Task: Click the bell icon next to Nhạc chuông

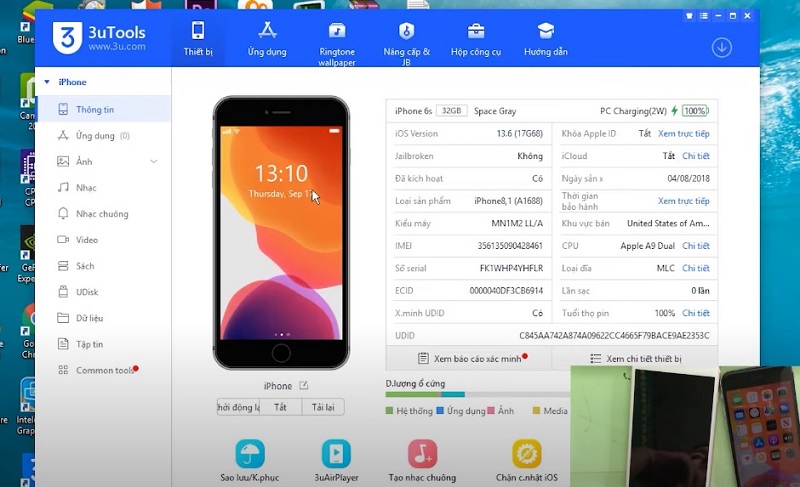Action: click(x=63, y=213)
